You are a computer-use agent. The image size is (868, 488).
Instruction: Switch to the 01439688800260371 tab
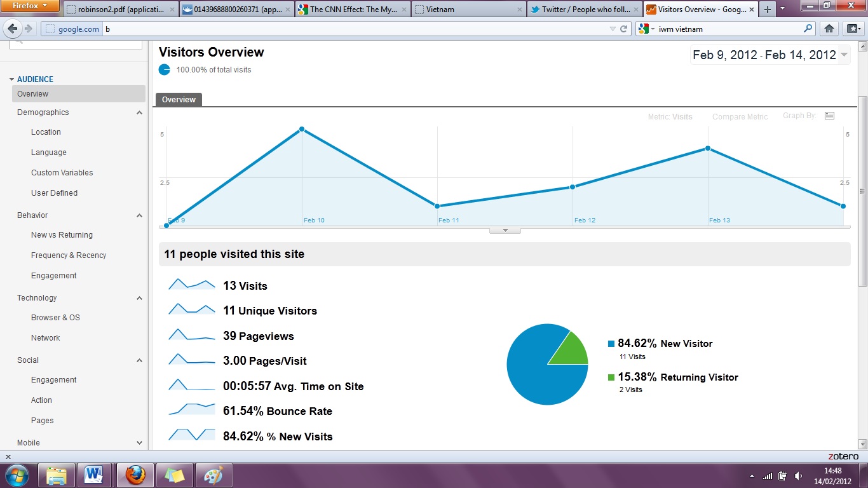click(x=236, y=10)
